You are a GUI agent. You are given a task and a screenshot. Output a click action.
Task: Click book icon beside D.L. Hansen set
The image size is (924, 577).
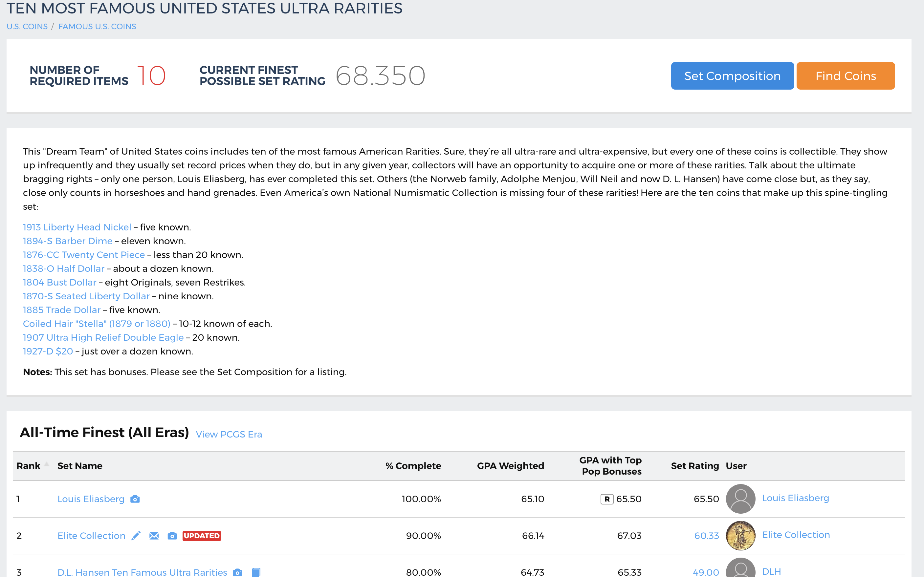(256, 572)
